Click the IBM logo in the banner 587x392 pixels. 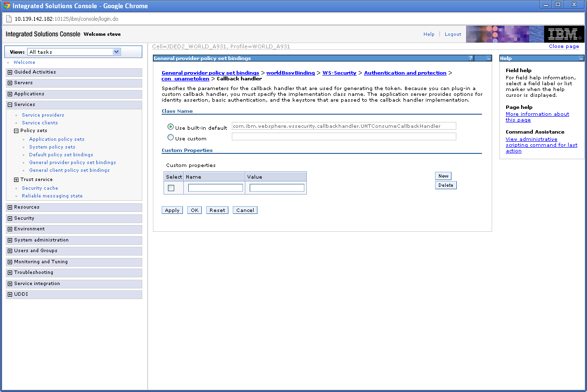(564, 34)
